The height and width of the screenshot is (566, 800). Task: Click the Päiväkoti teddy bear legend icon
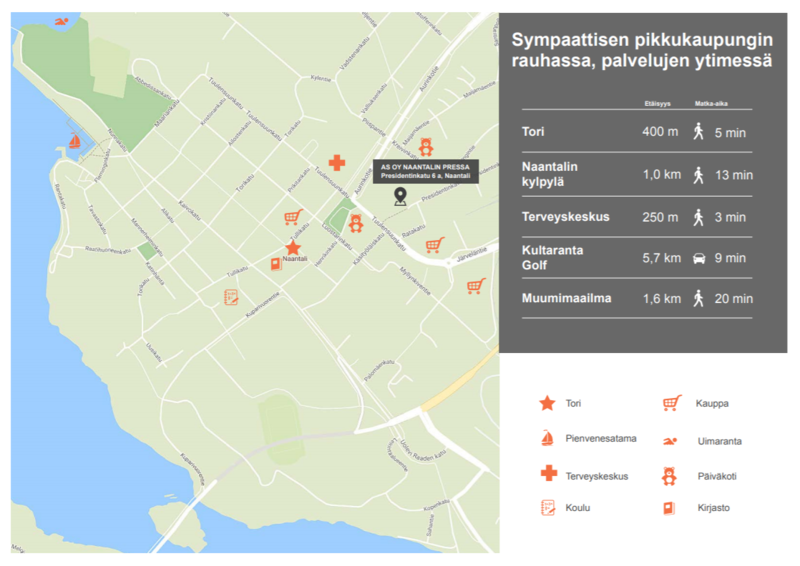coord(671,475)
